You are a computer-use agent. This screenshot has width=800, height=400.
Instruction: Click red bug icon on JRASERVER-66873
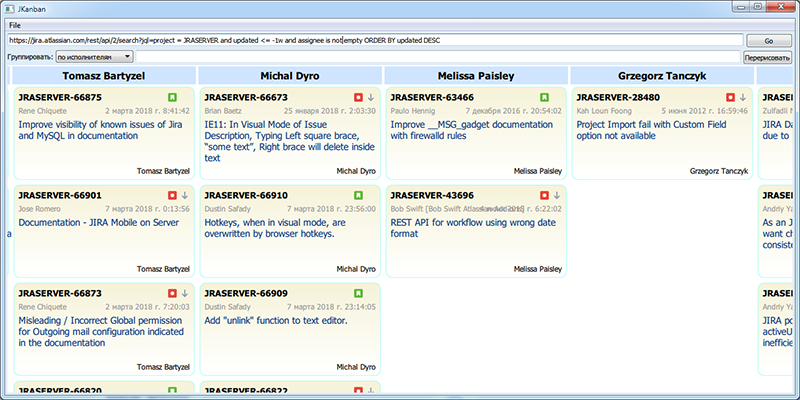172,293
